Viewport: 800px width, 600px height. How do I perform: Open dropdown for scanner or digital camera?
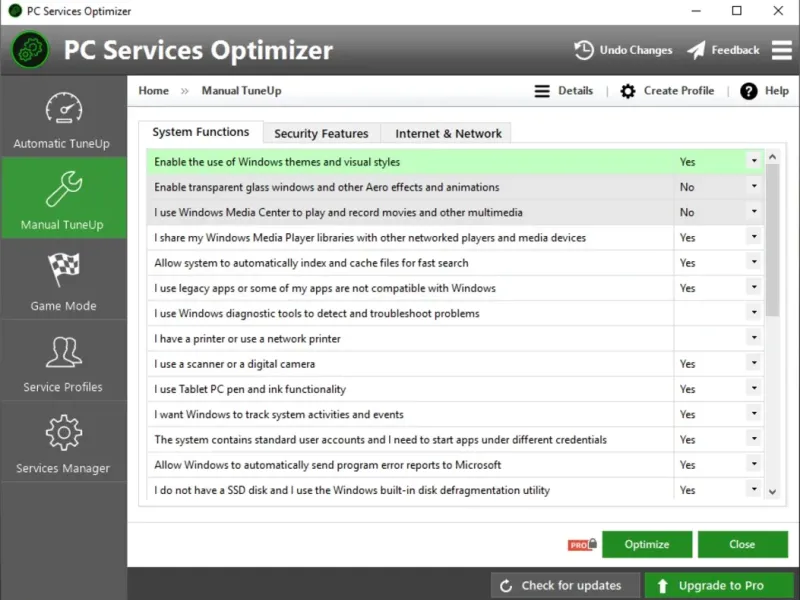754,363
